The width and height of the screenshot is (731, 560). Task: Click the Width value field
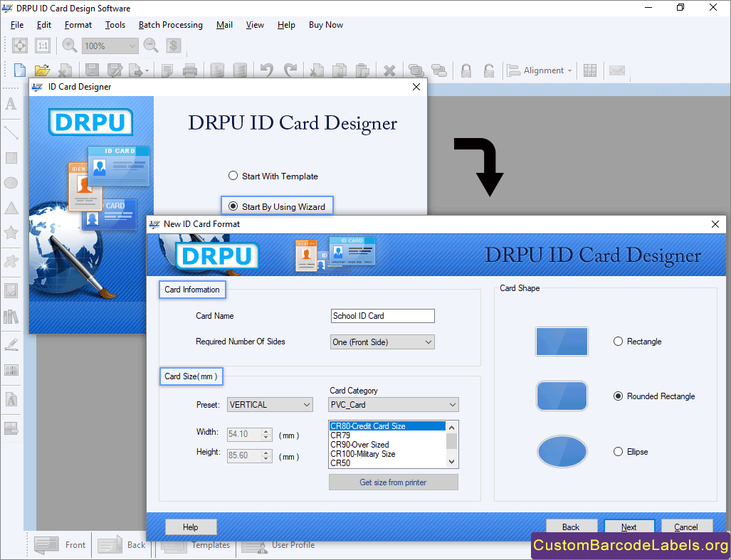coord(244,434)
